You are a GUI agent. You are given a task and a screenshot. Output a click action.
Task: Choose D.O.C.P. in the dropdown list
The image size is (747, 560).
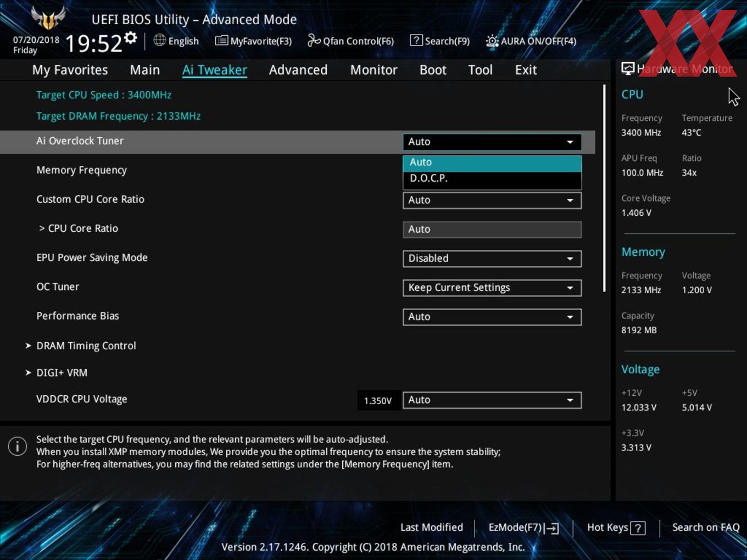tap(492, 178)
